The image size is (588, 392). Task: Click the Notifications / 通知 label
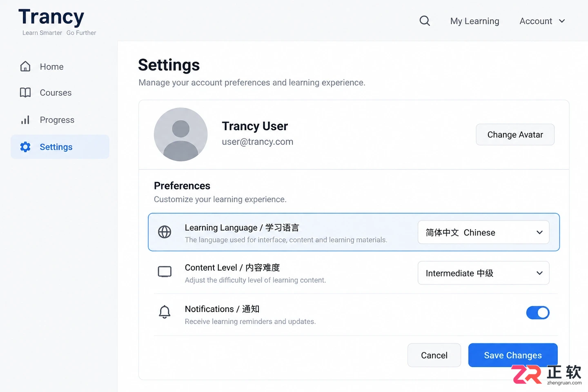[x=222, y=309]
